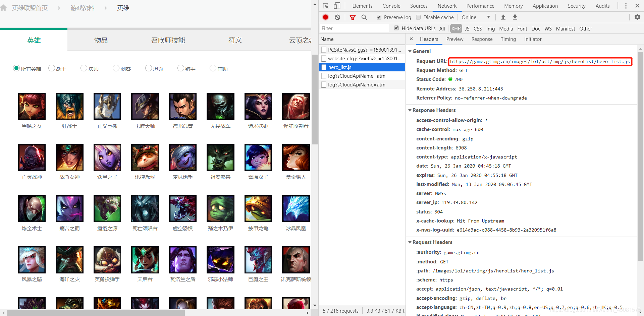
Task: Open network settings gear icon
Action: [x=637, y=17]
